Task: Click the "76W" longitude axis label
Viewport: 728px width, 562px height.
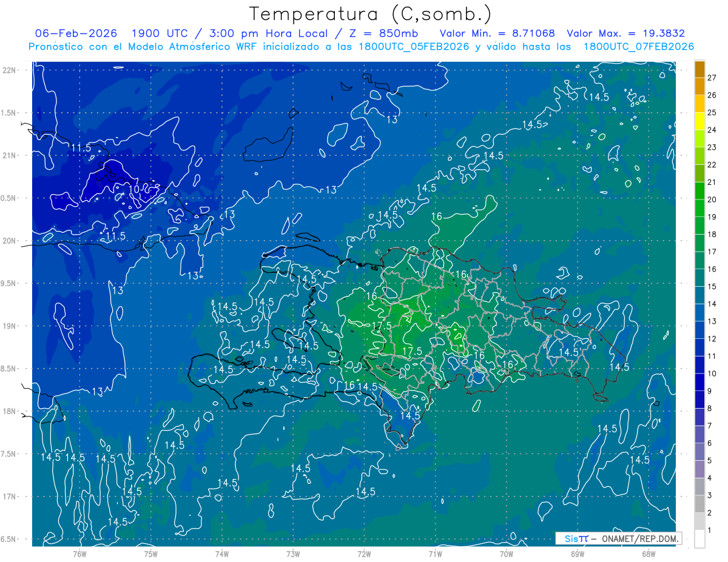Action: point(79,554)
